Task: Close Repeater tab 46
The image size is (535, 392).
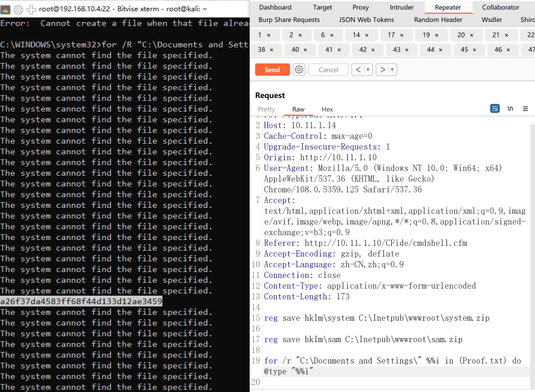Action: click(x=508, y=50)
